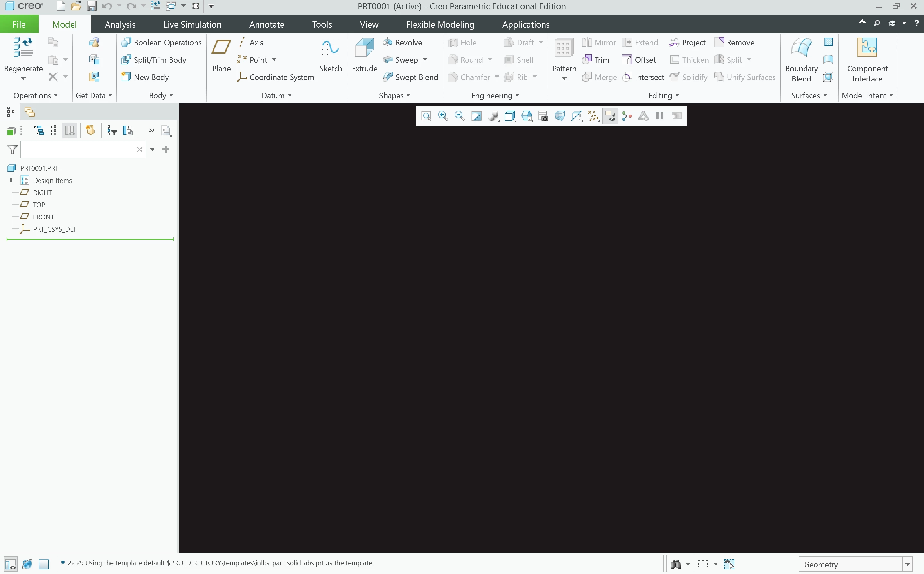Toggle spin center display
Viewport: 924px width, 574px height.
point(627,116)
